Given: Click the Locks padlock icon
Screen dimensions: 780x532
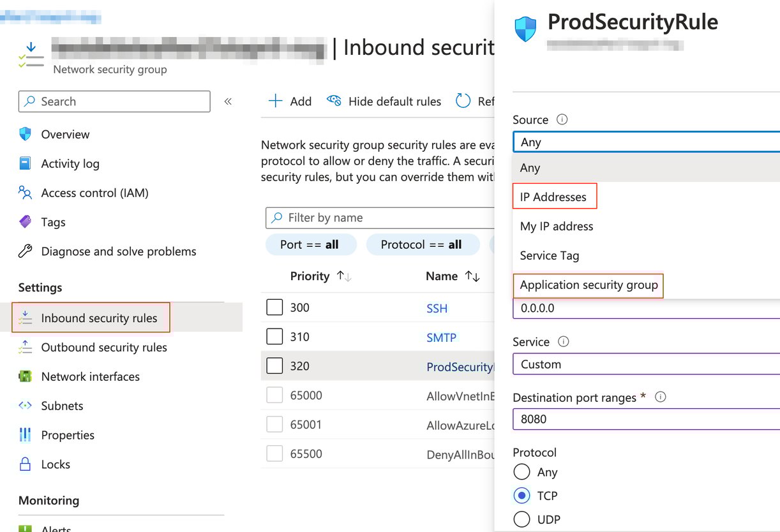Looking at the screenshot, I should pyautogui.click(x=25, y=464).
